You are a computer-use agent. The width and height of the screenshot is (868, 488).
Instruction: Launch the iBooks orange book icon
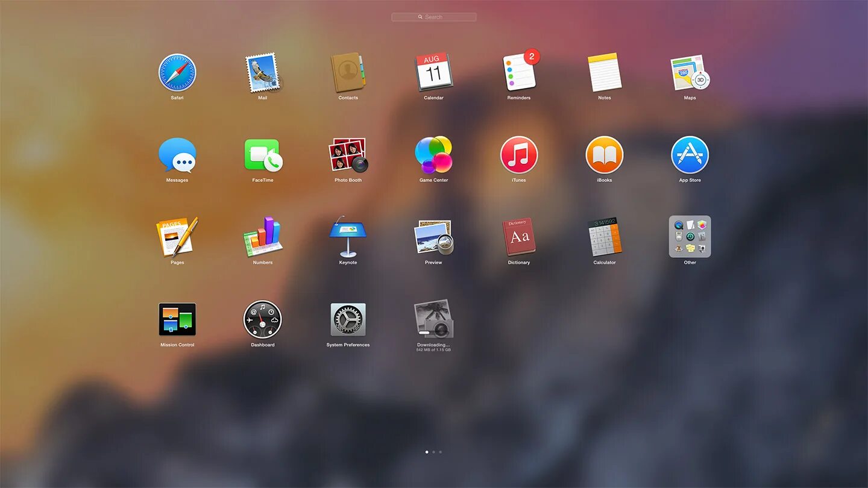[x=605, y=155]
